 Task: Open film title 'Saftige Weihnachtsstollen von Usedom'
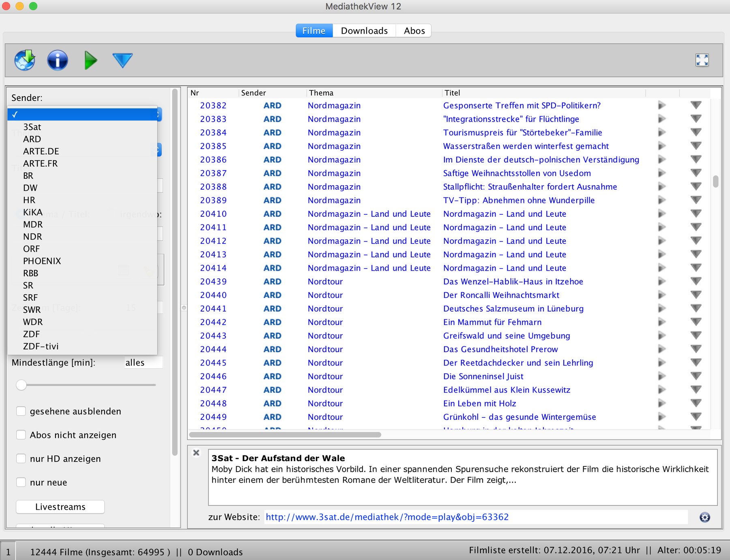517,173
